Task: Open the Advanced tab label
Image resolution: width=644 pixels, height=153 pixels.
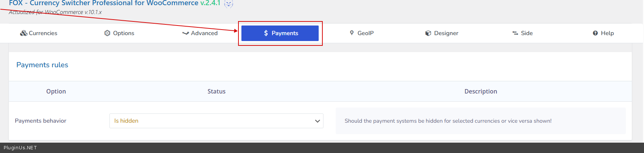Action: [204, 33]
